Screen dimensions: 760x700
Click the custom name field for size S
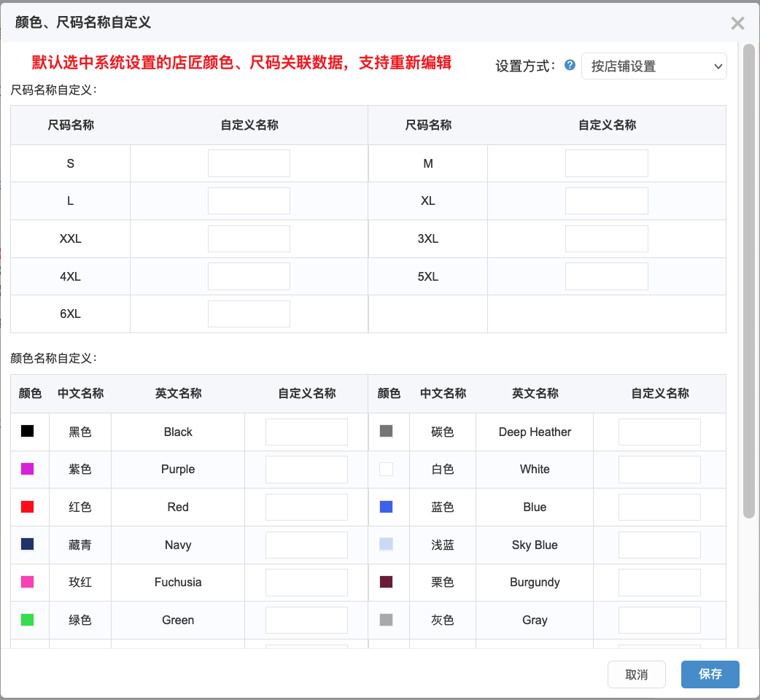coord(249,163)
